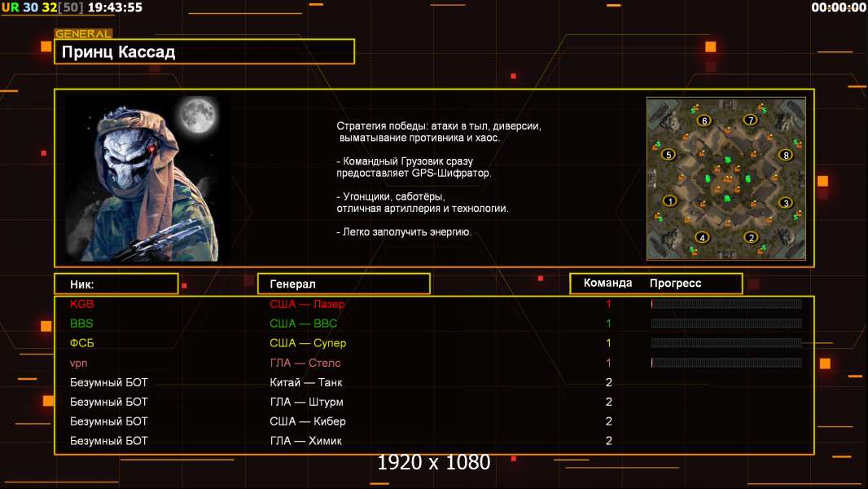868x489 pixels.
Task: Click the GENERAL label above the name
Action: (x=83, y=33)
